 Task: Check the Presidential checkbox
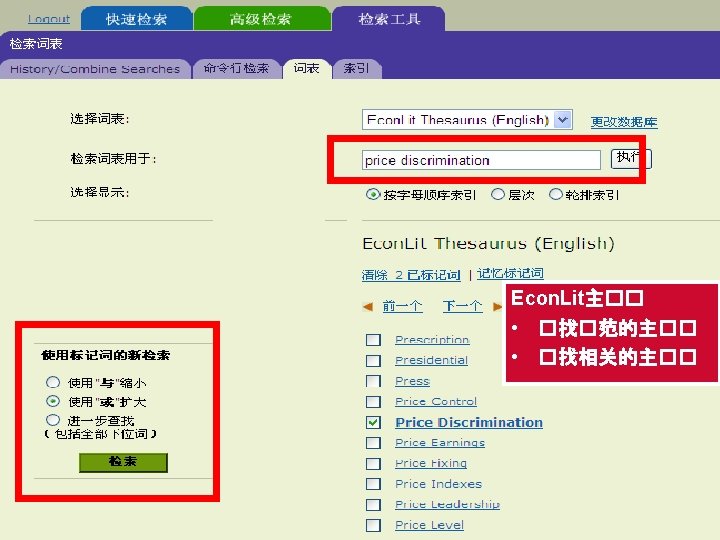click(373, 360)
